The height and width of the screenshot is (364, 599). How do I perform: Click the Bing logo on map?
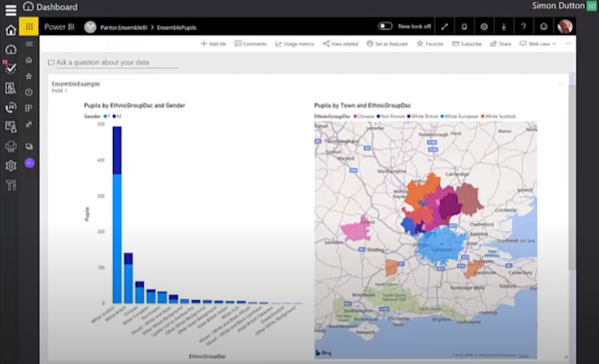323,353
